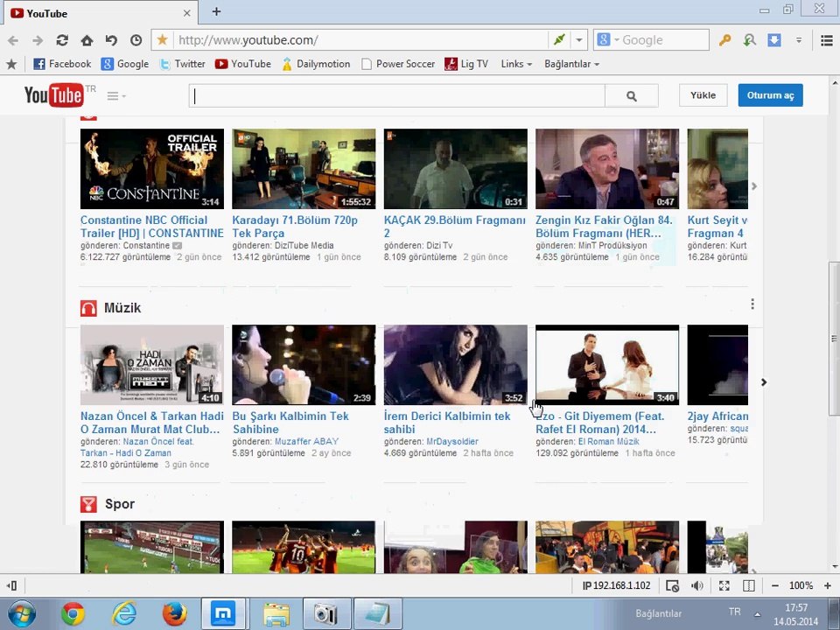The width and height of the screenshot is (840, 630).
Task: Click the favorites star on bookmarks bar
Action: pyautogui.click(x=11, y=64)
